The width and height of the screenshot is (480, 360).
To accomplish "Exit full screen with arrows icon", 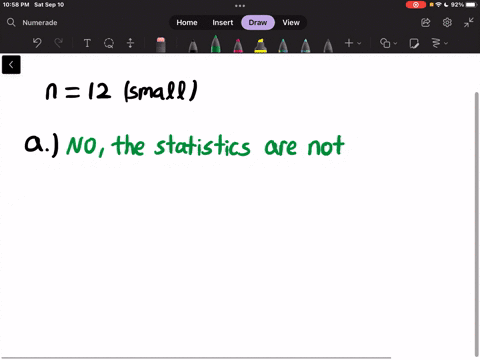I will 469,22.
